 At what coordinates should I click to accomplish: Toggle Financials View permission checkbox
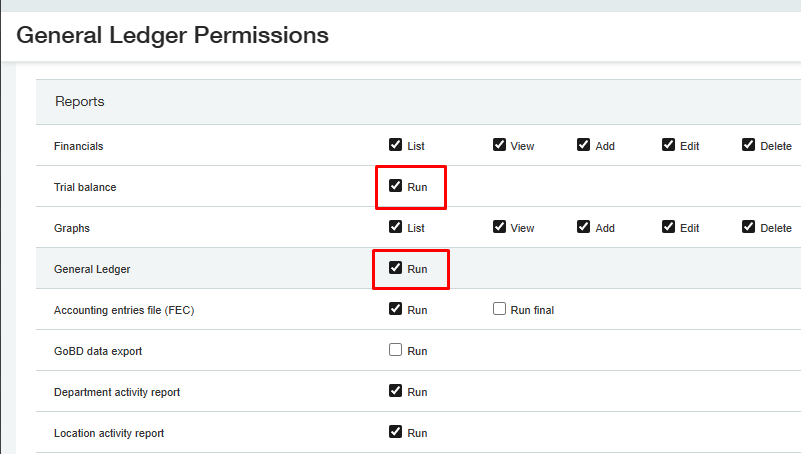pyautogui.click(x=499, y=145)
